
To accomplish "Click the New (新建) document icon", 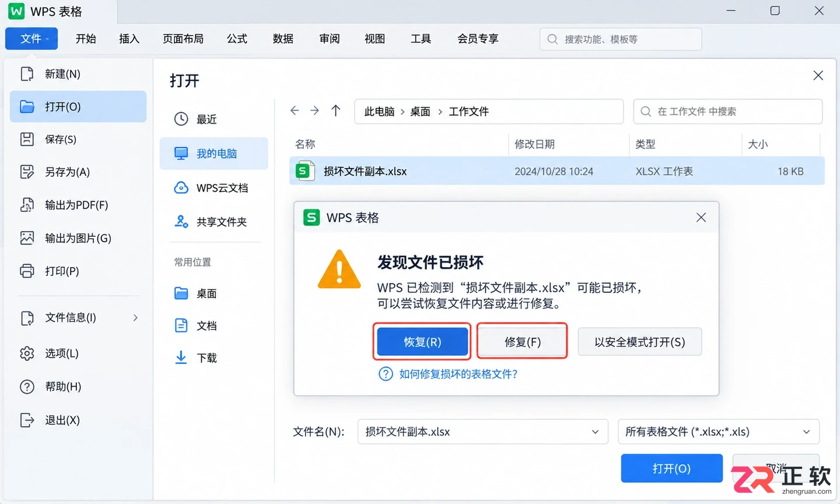I will click(x=27, y=74).
